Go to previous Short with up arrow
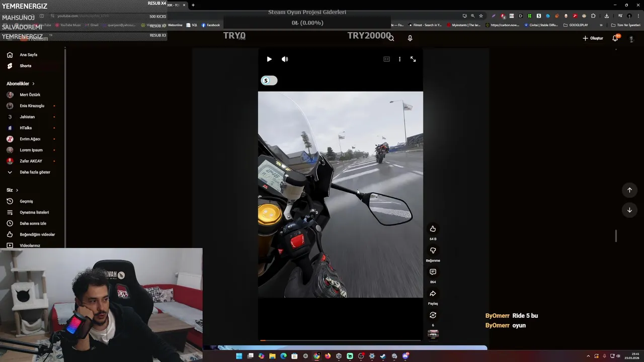 (629, 190)
